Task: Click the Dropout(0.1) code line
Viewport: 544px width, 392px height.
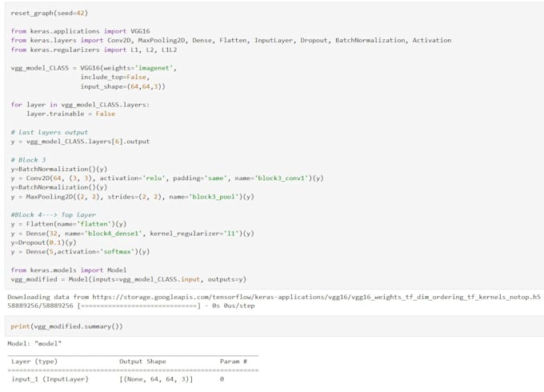Action: 44,242
